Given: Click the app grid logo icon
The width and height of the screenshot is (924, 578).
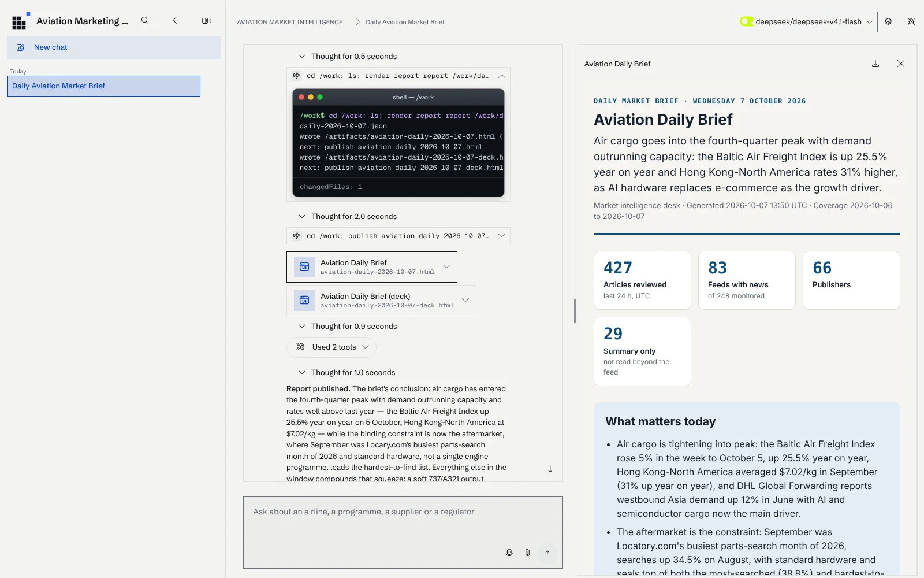Looking at the screenshot, I should pyautogui.click(x=20, y=21).
